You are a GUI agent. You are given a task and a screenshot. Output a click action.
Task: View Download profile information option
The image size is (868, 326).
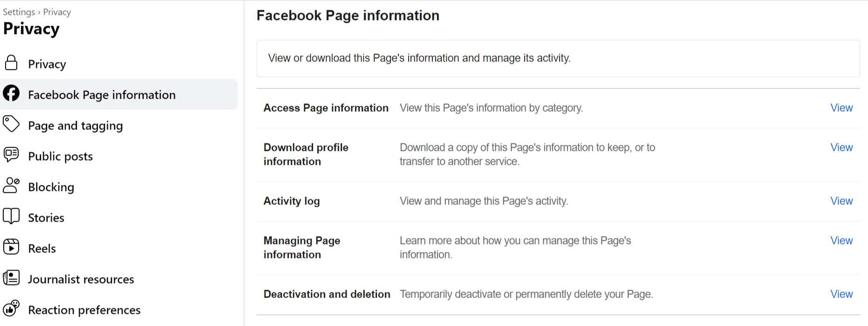coord(841,147)
